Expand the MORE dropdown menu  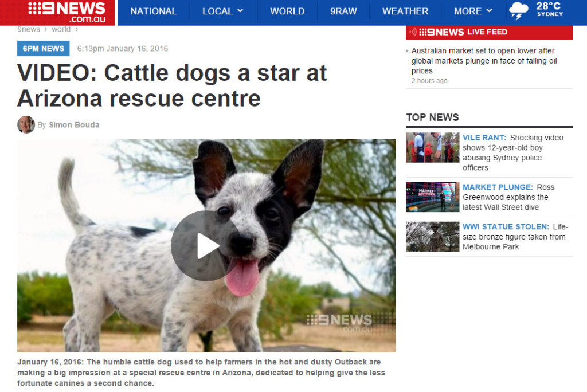pos(473,11)
